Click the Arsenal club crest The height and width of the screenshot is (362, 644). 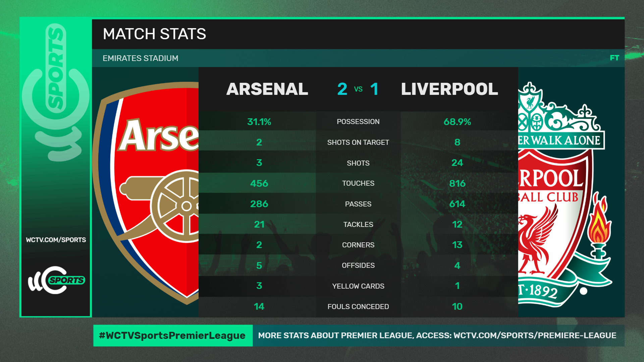tap(146, 193)
